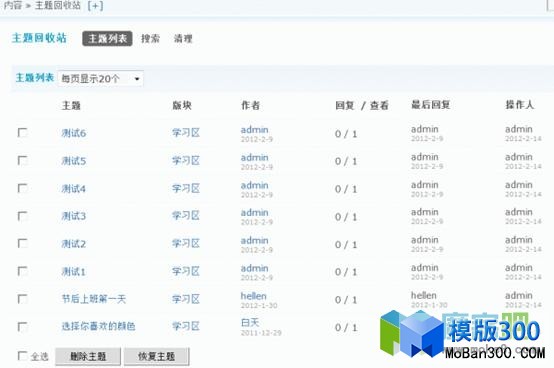The height and width of the screenshot is (368, 554).
Task: Select the 回复 / 查看 column header
Action: (362, 105)
